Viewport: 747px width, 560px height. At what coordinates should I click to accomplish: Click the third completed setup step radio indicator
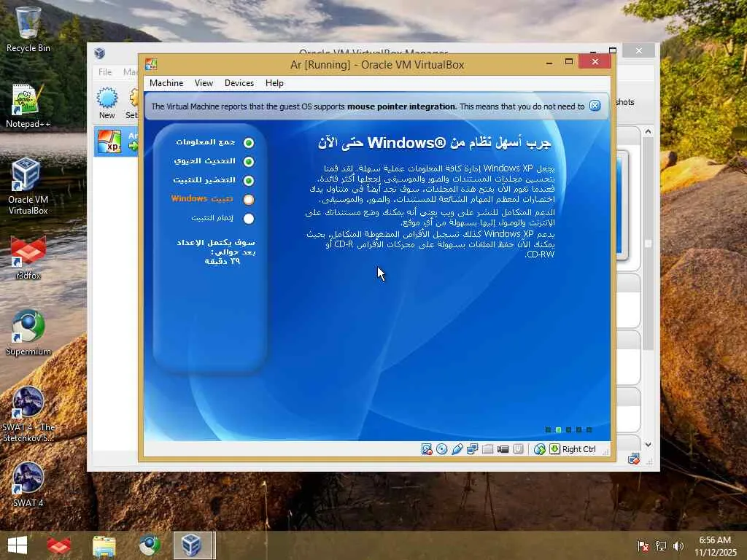[249, 181]
